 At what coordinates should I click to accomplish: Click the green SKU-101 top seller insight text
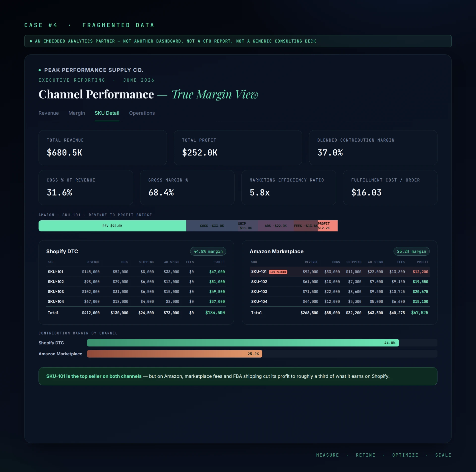[x=94, y=376]
